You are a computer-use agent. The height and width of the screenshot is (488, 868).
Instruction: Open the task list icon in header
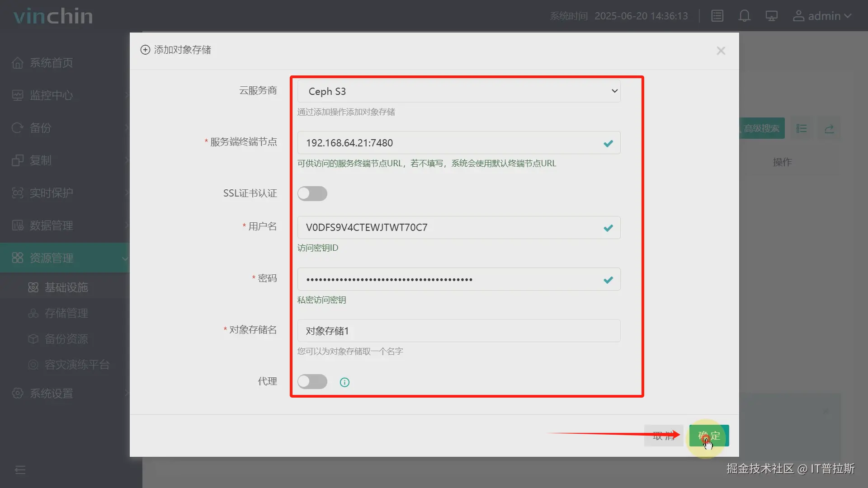(717, 16)
